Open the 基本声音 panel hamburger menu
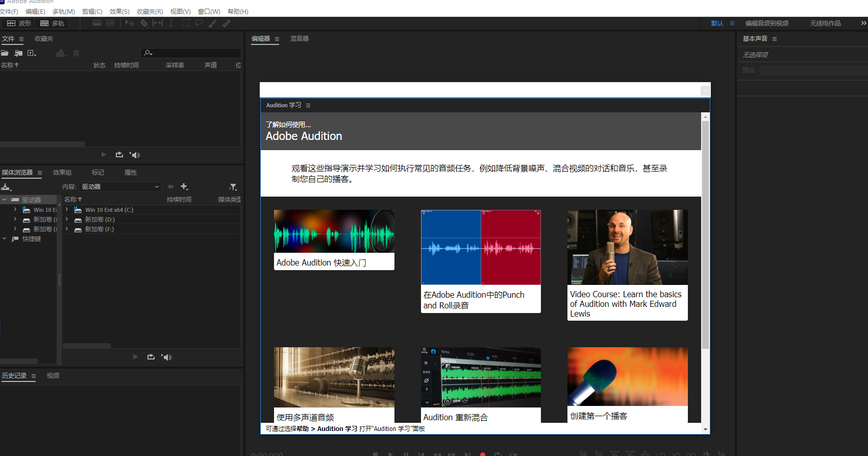The image size is (868, 456). (775, 39)
